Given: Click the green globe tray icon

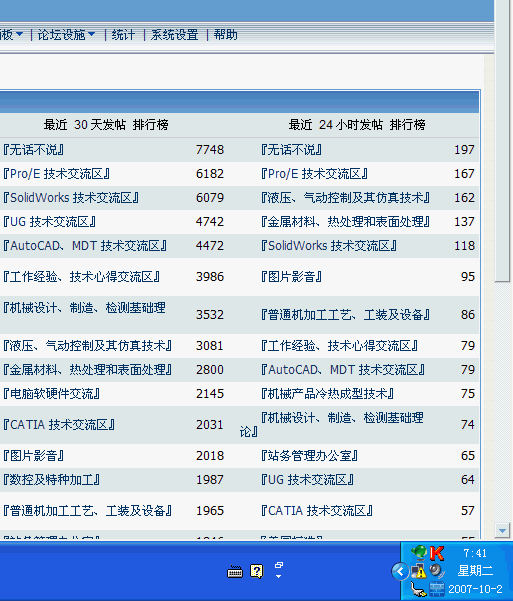Looking at the screenshot, I should (418, 553).
